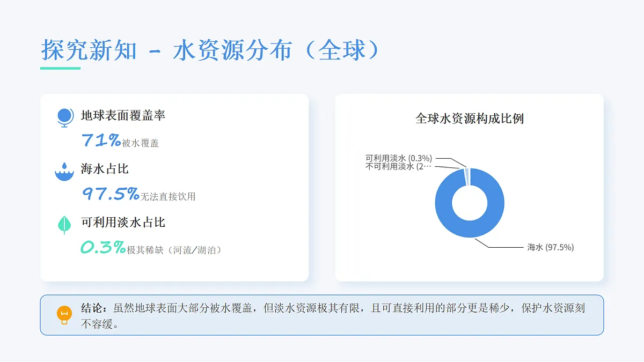Click the conclusion sentence about protecting water resources

tap(333, 316)
